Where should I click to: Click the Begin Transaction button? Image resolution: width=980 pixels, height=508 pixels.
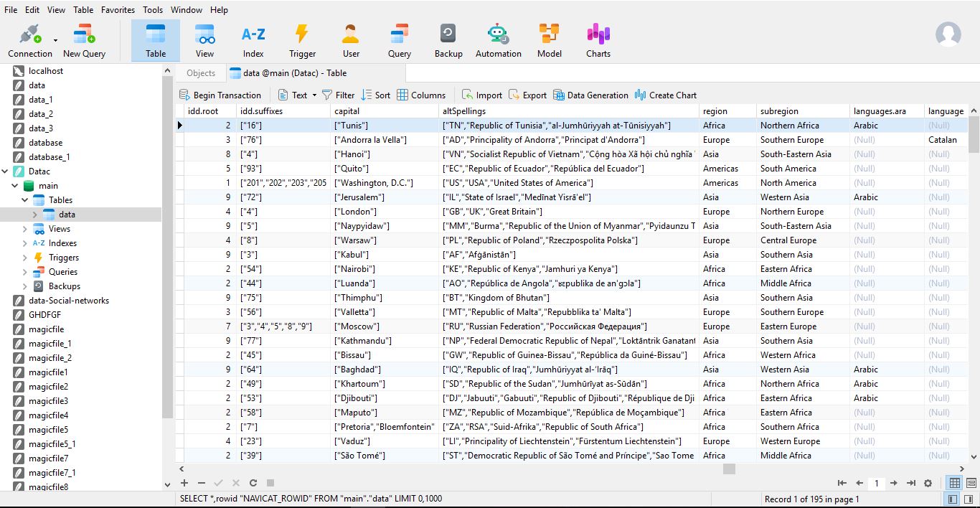(220, 95)
